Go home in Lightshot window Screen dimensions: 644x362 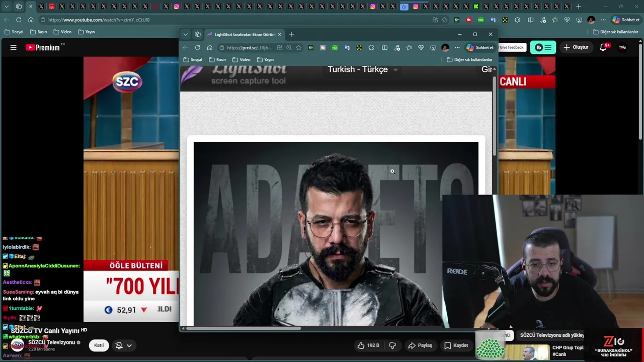click(x=210, y=48)
